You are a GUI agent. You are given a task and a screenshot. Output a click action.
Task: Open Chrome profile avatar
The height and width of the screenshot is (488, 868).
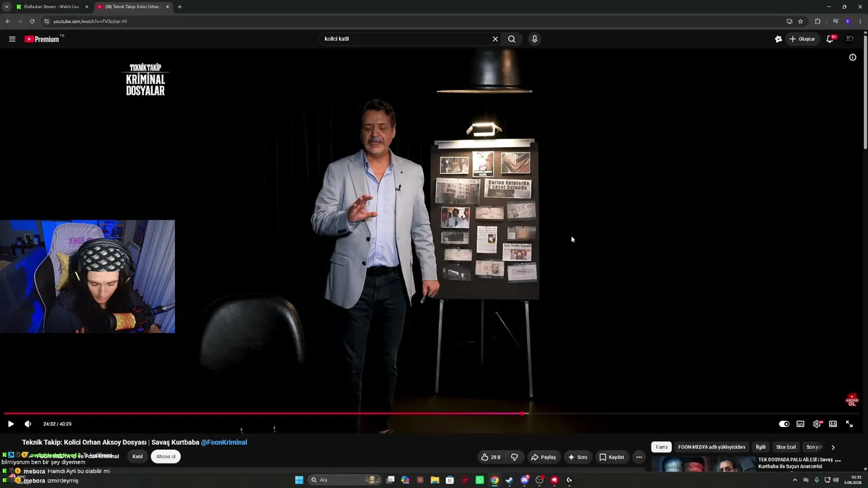point(848,21)
